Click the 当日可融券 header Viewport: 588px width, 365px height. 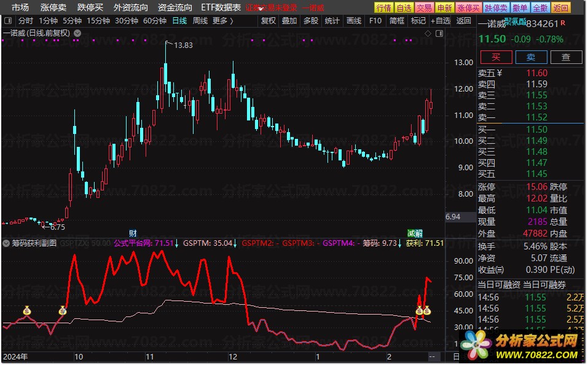(544, 285)
